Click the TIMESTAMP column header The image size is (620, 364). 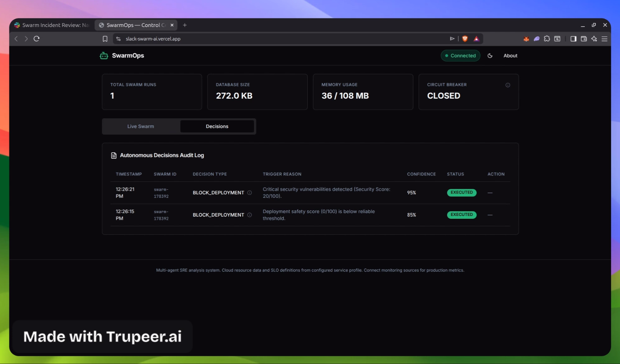129,174
